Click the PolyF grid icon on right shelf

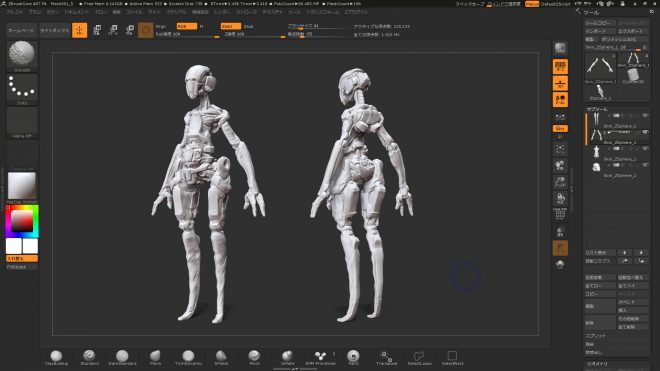(560, 215)
